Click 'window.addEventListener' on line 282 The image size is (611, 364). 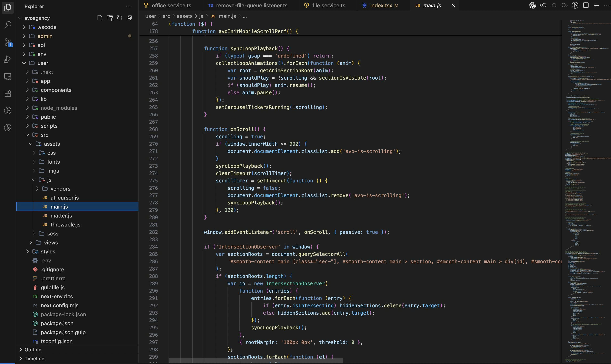pyautogui.click(x=238, y=232)
